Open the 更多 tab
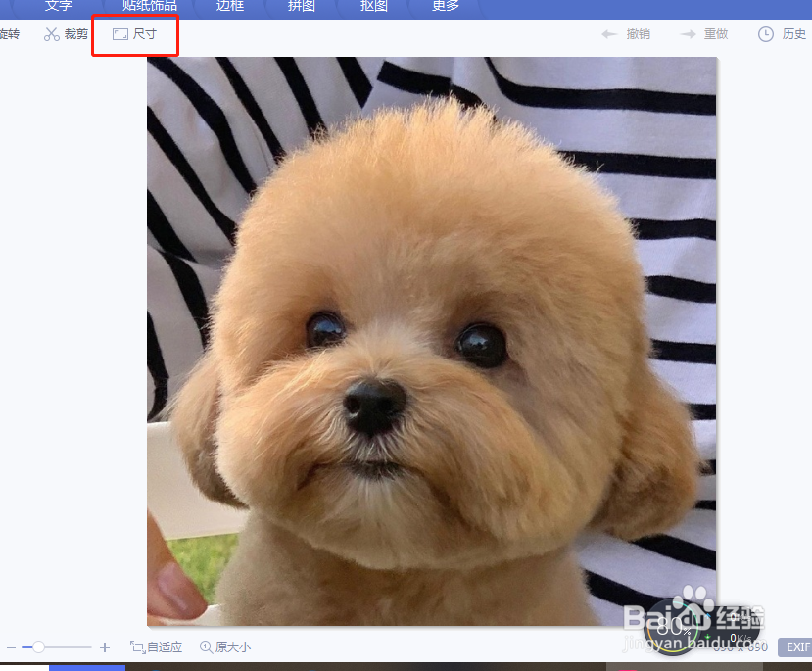Image resolution: width=812 pixels, height=671 pixels. (446, 6)
